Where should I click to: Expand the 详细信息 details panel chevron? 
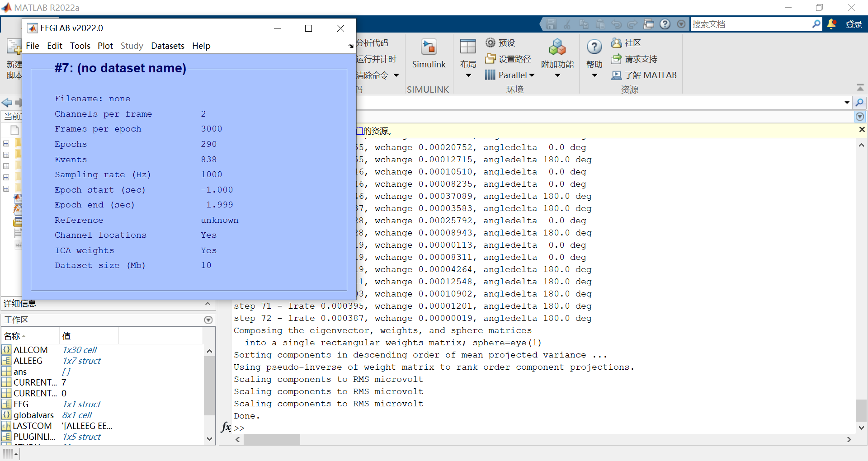208,304
